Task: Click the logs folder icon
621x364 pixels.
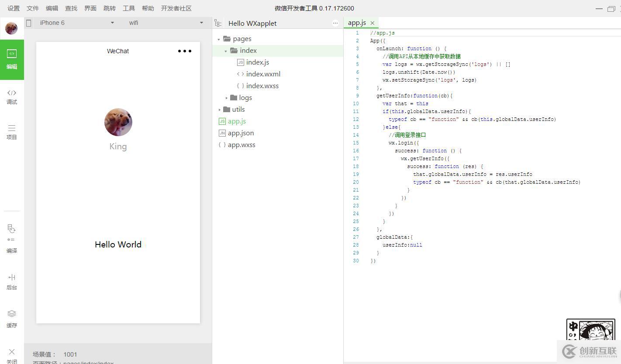Action: coord(234,98)
